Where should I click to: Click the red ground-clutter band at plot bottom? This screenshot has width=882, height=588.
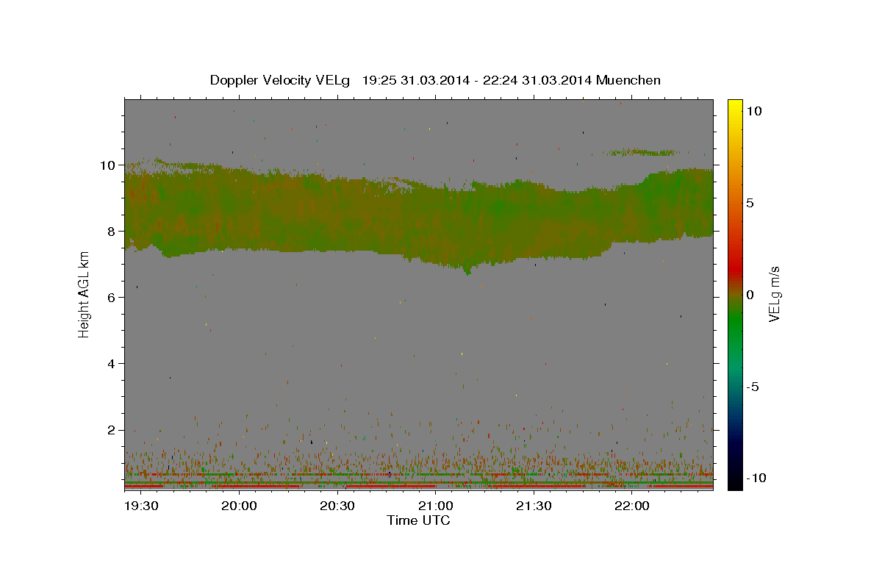(418, 486)
